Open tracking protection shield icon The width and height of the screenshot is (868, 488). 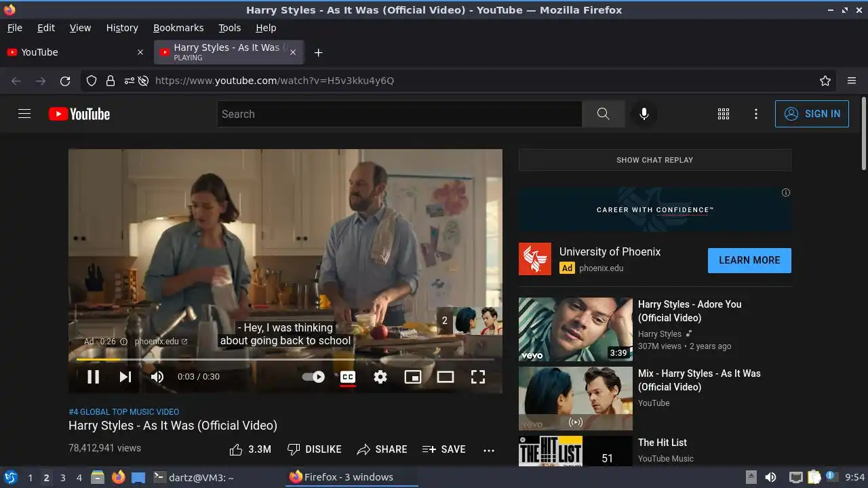click(x=92, y=81)
